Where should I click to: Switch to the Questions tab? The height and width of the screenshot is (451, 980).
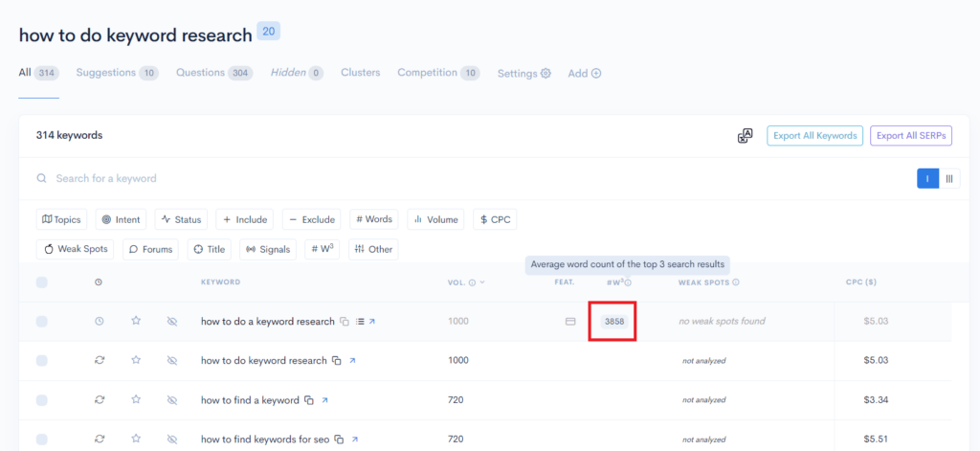[x=213, y=73]
